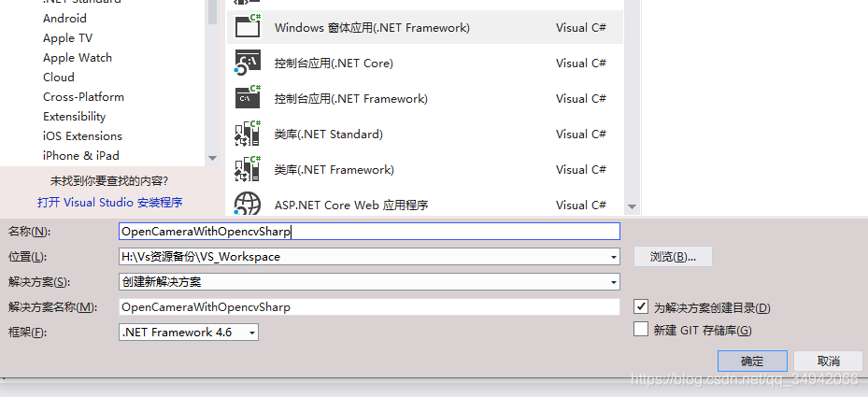
Task: Open the 位置 path dropdown arrow
Action: tap(613, 257)
